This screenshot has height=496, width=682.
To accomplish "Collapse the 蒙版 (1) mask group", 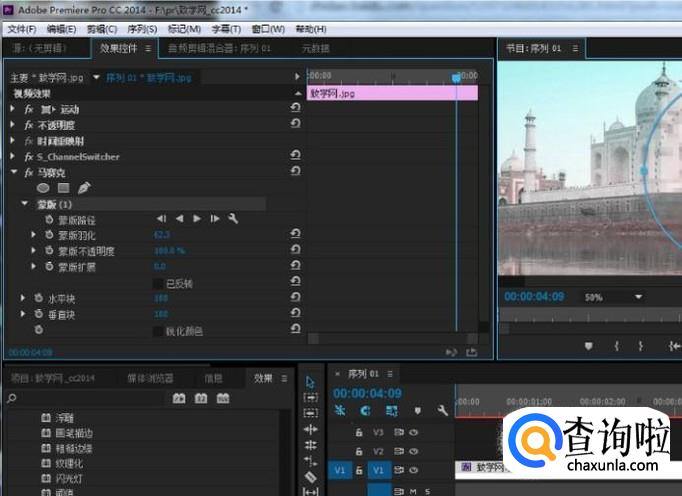I will [26, 204].
